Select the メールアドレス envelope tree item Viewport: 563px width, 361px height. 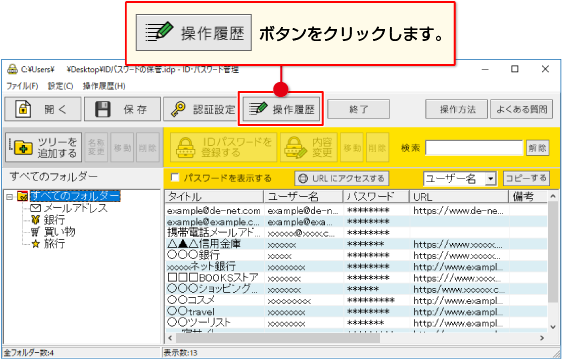tap(69, 208)
